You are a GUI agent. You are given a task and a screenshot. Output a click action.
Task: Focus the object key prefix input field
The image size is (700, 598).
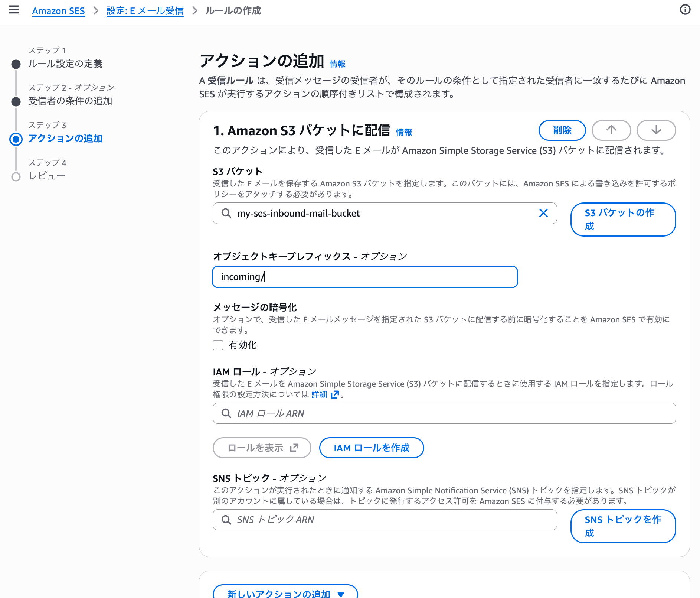pyautogui.click(x=365, y=277)
